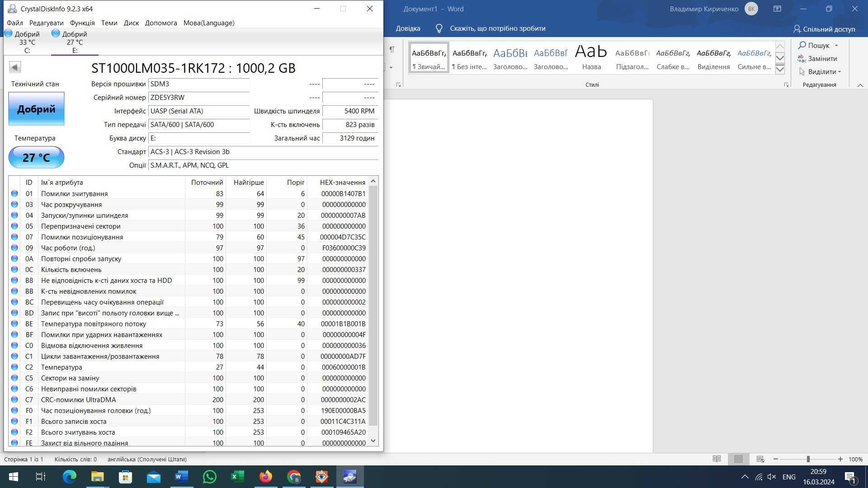The height and width of the screenshot is (488, 868).
Task: Open the Styles pane launcher in Word
Action: 786,85
